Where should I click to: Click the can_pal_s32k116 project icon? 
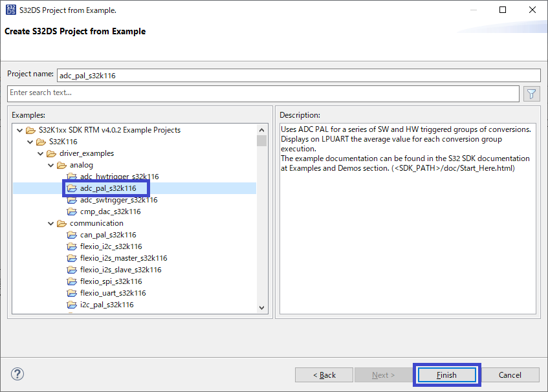[x=72, y=235]
